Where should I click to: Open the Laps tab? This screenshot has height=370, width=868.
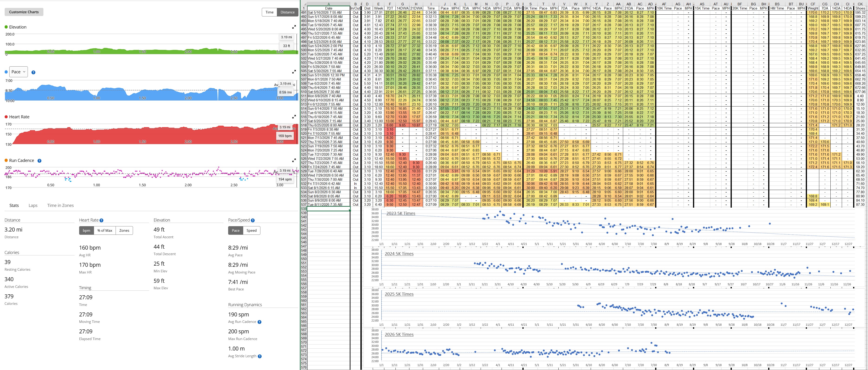tap(33, 205)
